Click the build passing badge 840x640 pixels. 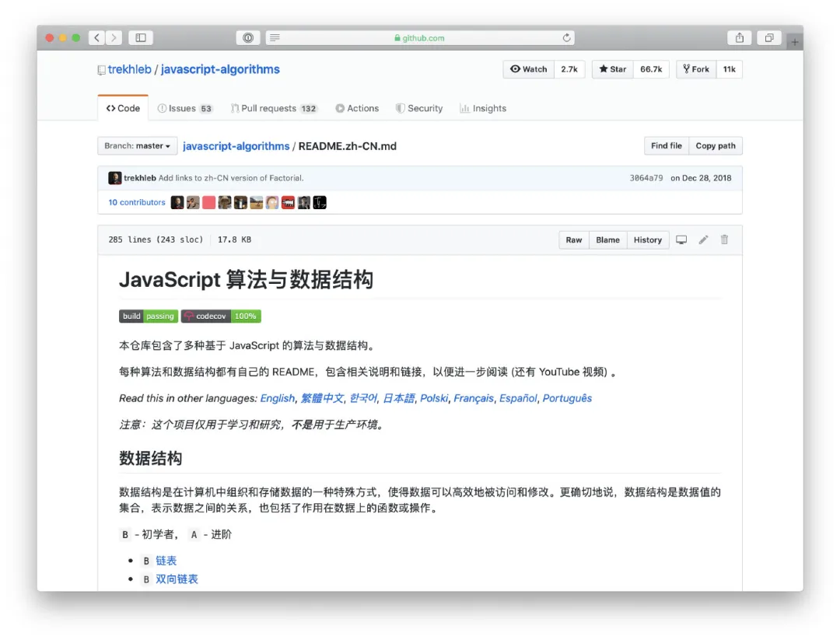[x=148, y=316]
